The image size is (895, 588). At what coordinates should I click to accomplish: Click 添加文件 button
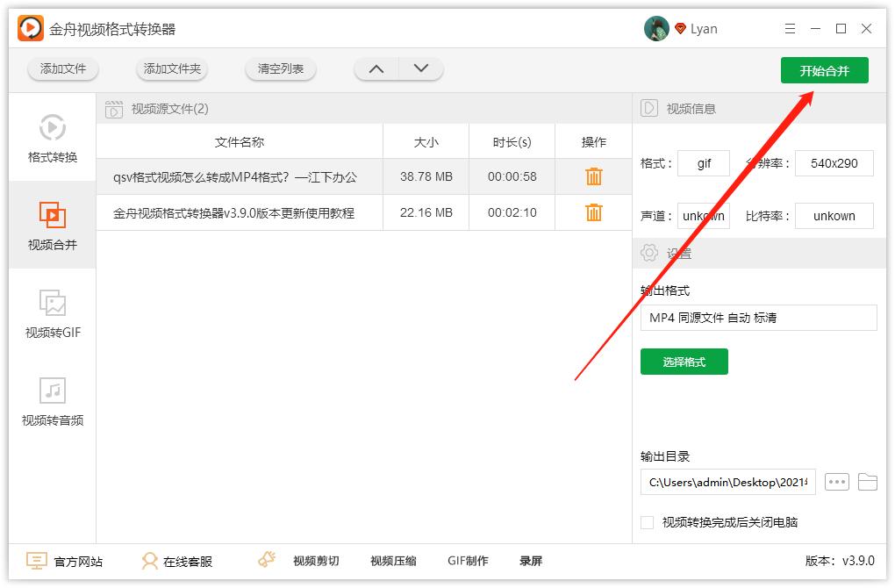pyautogui.click(x=63, y=68)
